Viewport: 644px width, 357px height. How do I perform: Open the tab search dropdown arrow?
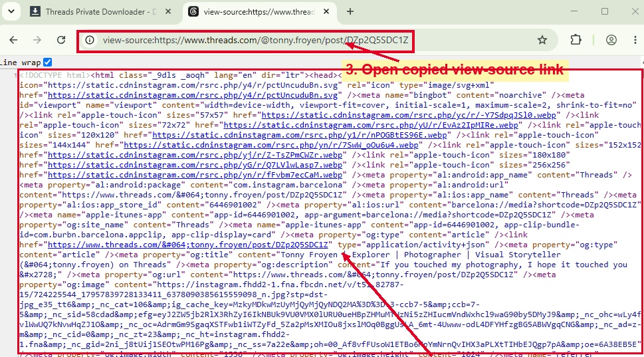point(11,11)
